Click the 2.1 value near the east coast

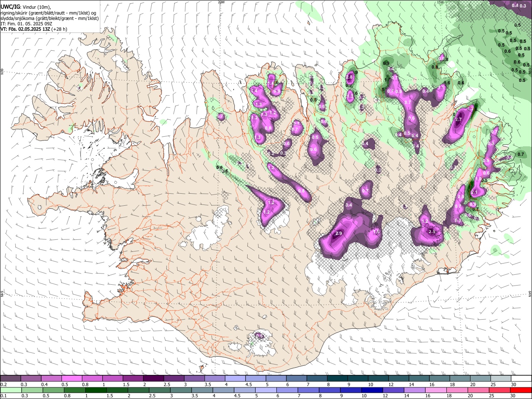[474, 192]
